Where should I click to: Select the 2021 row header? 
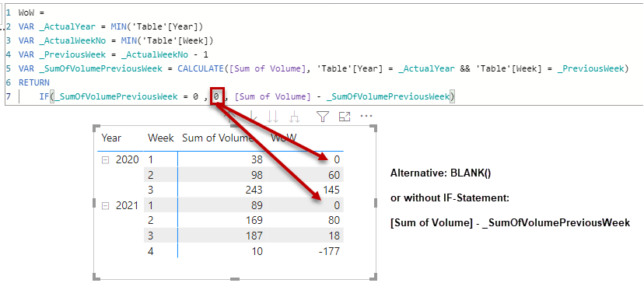tap(128, 205)
